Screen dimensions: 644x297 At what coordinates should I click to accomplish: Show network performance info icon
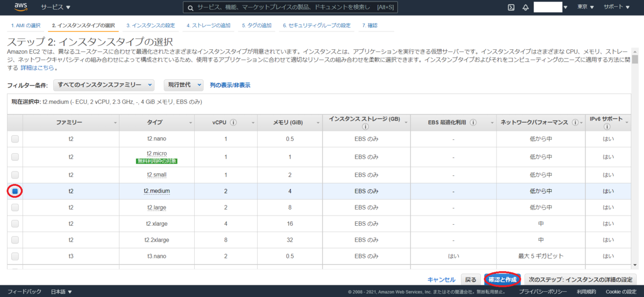coord(575,123)
